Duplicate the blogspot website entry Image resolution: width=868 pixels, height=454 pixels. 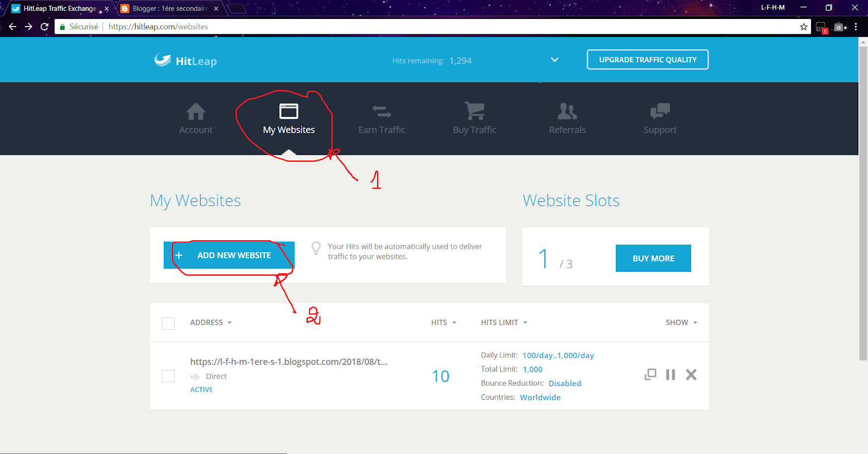(x=650, y=374)
